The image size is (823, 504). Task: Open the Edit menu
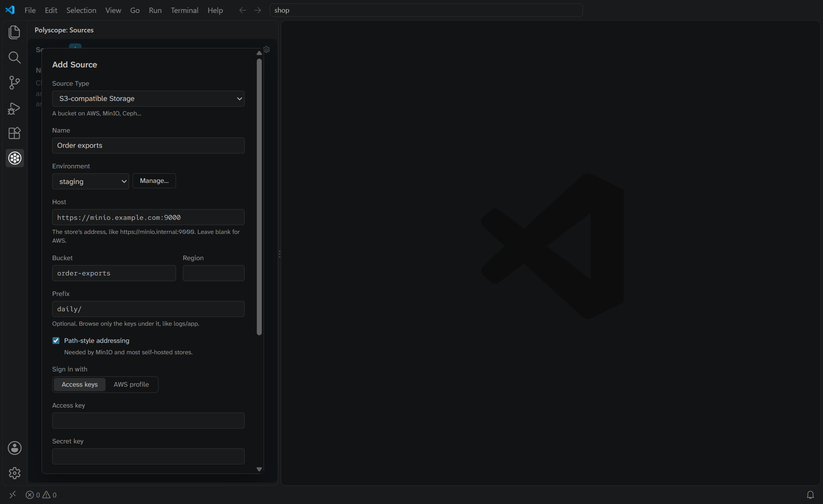[x=51, y=10]
